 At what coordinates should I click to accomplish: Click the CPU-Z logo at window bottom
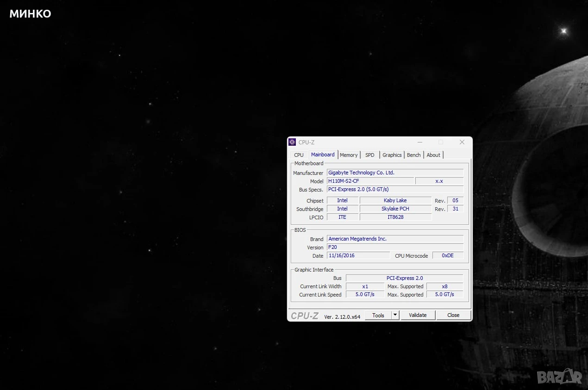click(x=305, y=316)
